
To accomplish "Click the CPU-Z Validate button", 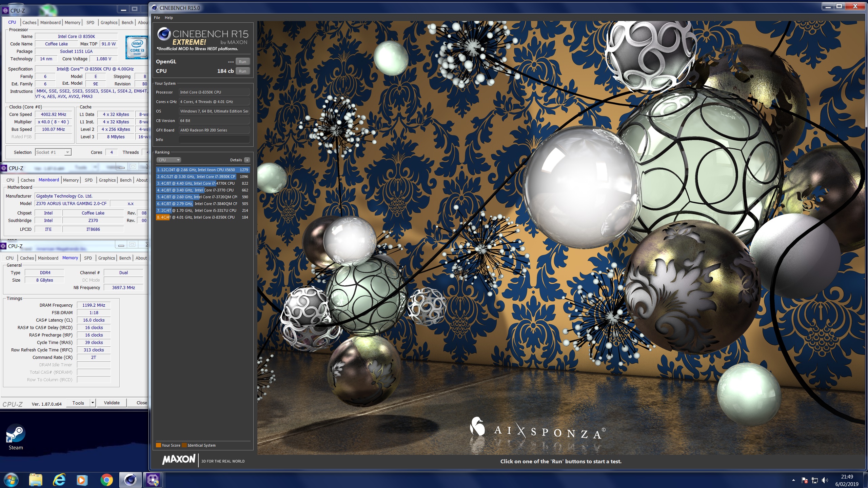I will pyautogui.click(x=112, y=403).
